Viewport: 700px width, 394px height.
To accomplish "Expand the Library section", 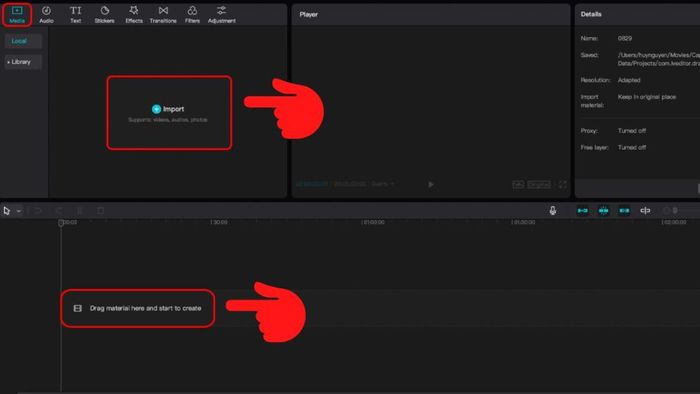I will coord(23,62).
